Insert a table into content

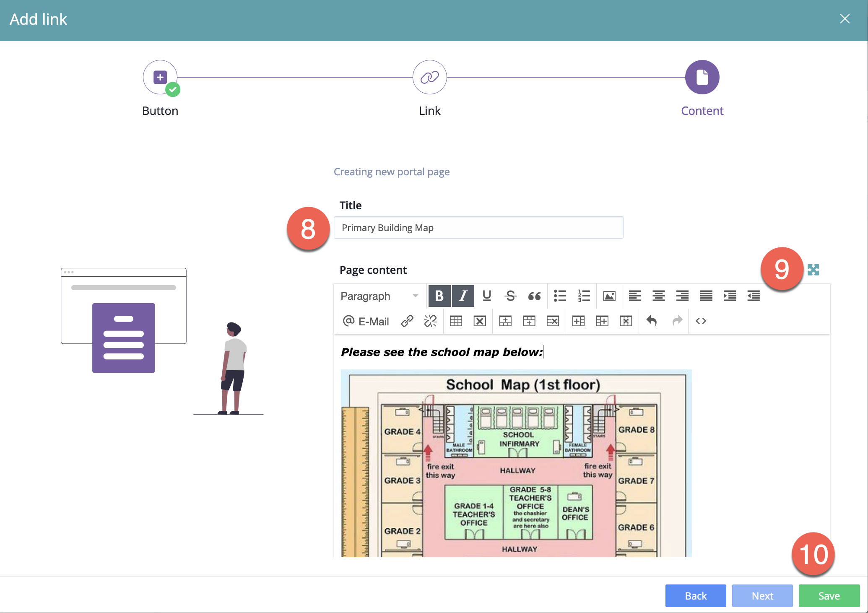click(456, 321)
